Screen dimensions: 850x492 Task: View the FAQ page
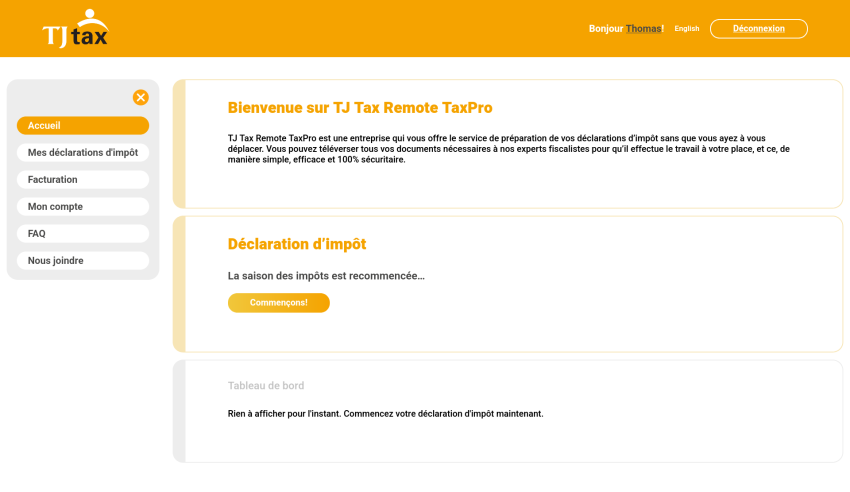pos(83,234)
